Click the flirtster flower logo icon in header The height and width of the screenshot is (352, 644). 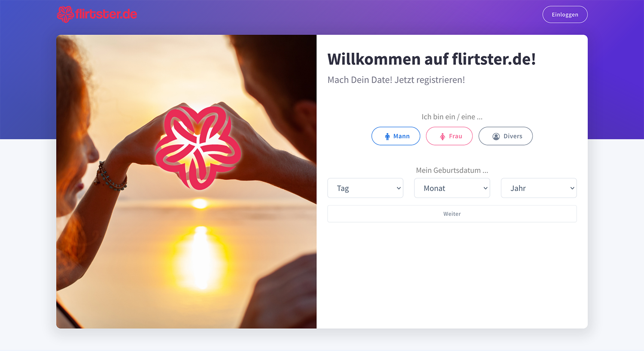(66, 14)
